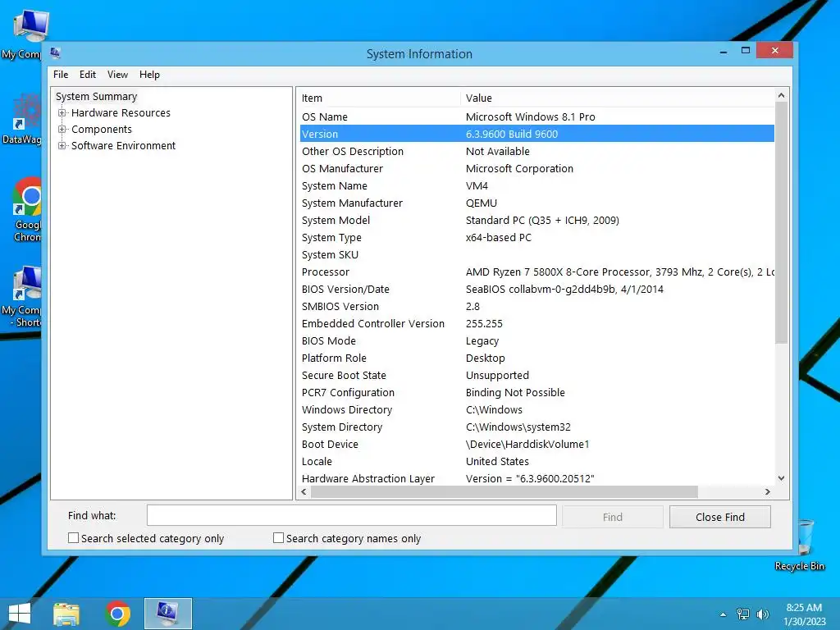This screenshot has width=840, height=630.
Task: Click the Find button
Action: [612, 517]
